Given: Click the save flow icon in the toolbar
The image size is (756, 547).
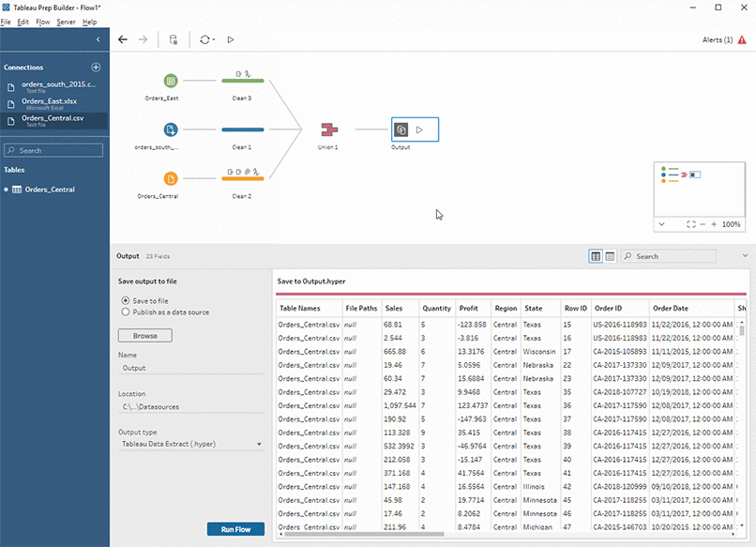Looking at the screenshot, I should [x=173, y=40].
